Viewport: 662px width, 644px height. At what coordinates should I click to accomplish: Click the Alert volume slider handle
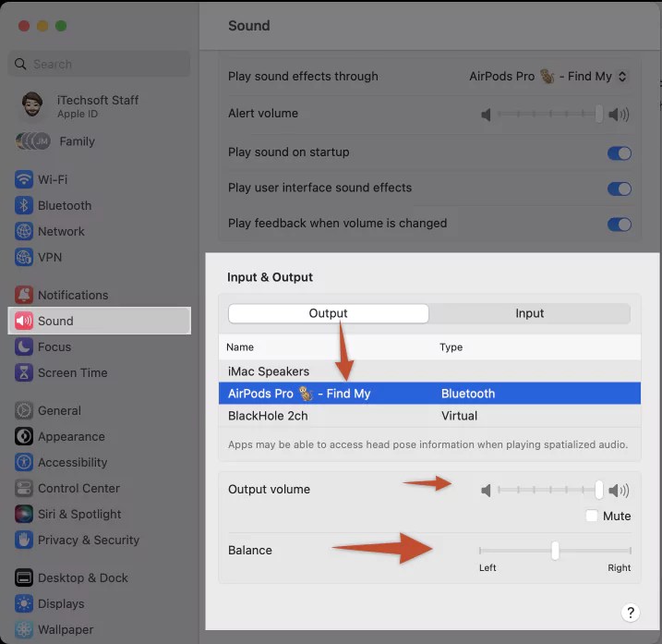point(598,114)
